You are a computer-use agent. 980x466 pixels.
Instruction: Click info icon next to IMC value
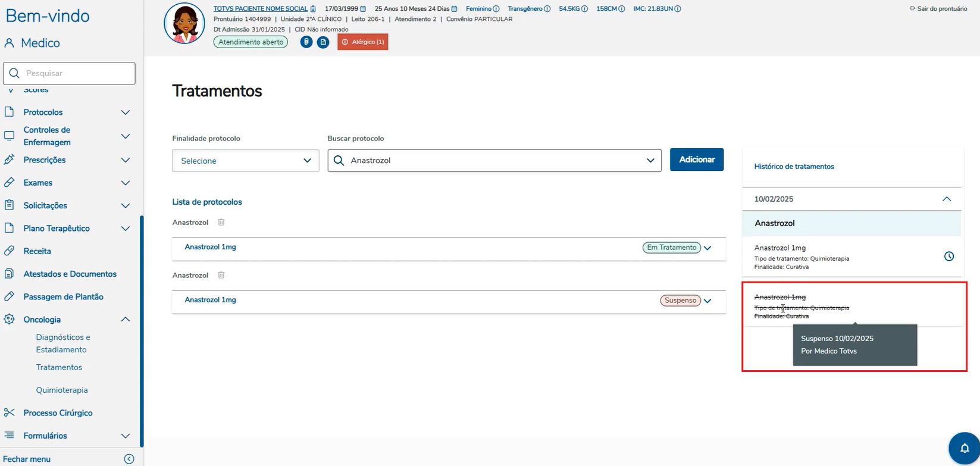tap(678, 9)
